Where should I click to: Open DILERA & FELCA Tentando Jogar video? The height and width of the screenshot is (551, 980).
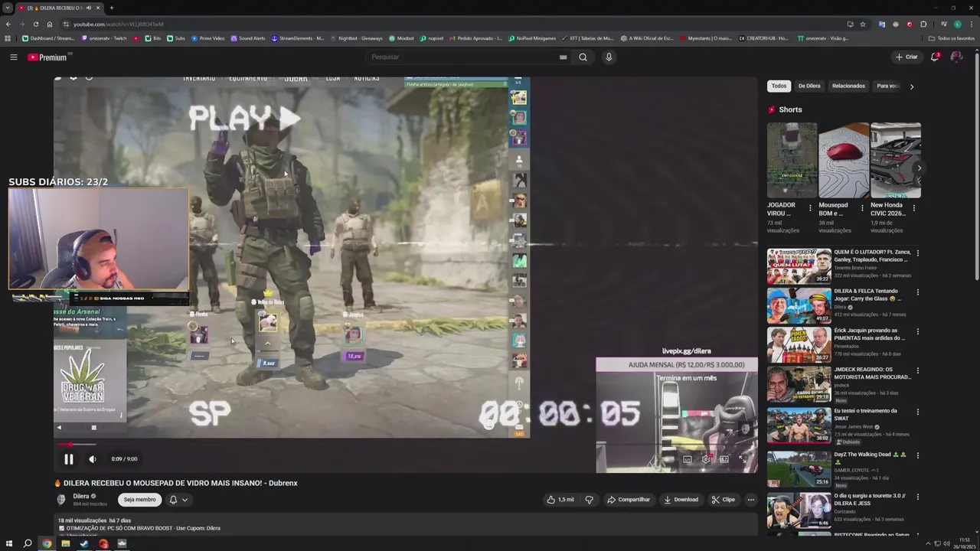coord(799,305)
